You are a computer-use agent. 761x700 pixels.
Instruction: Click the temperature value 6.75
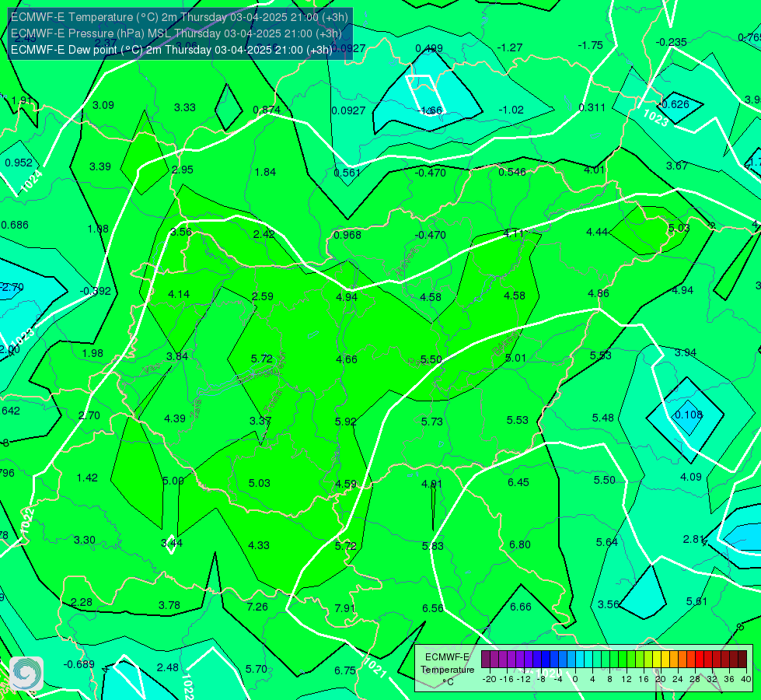(345, 671)
